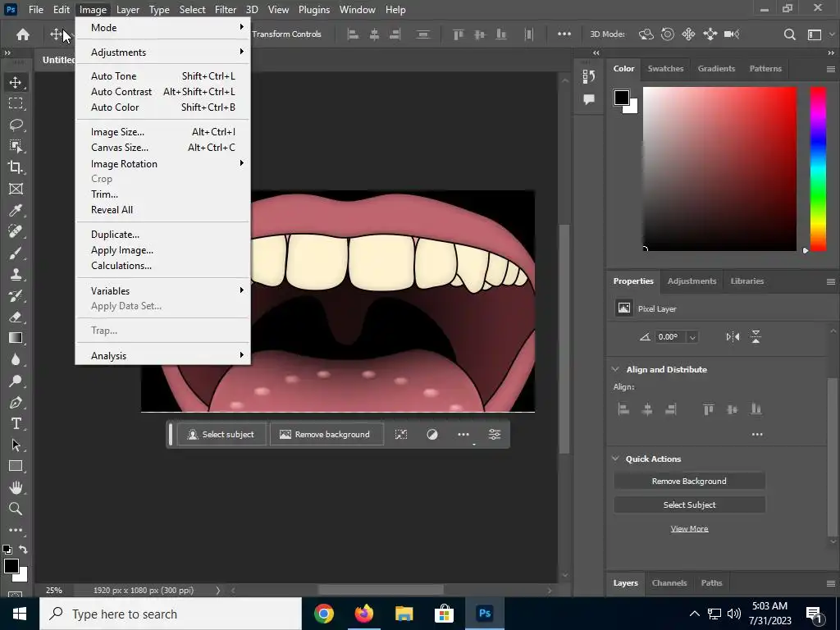The height and width of the screenshot is (630, 840).
Task: Click the Flip Horizontal icon in Properties
Action: tap(733, 336)
